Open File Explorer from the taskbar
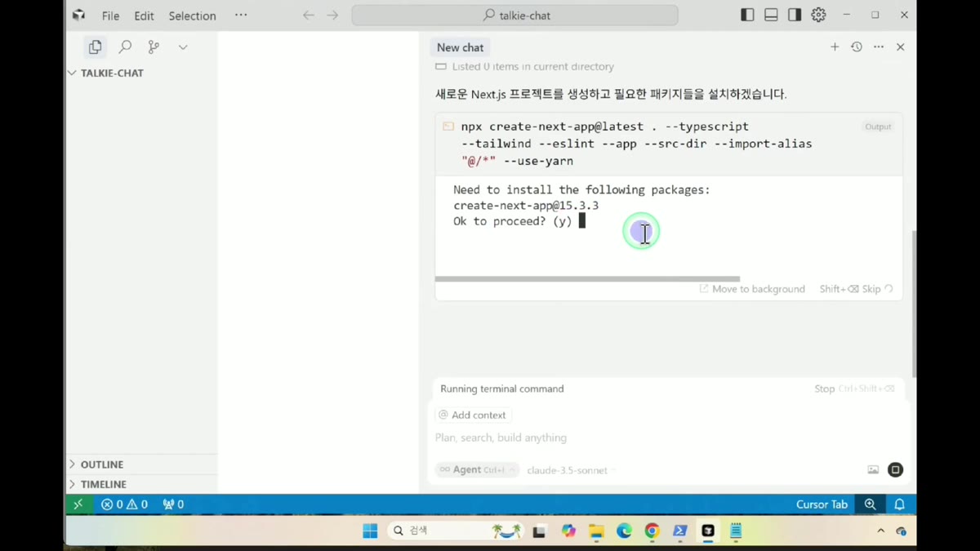This screenshot has height=551, width=980. click(596, 531)
